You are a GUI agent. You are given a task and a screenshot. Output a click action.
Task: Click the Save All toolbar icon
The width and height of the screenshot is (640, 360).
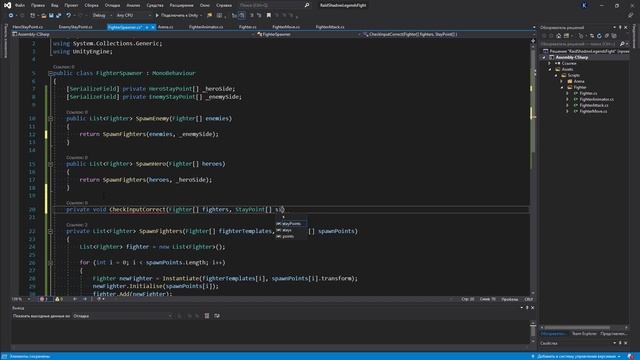click(x=58, y=16)
